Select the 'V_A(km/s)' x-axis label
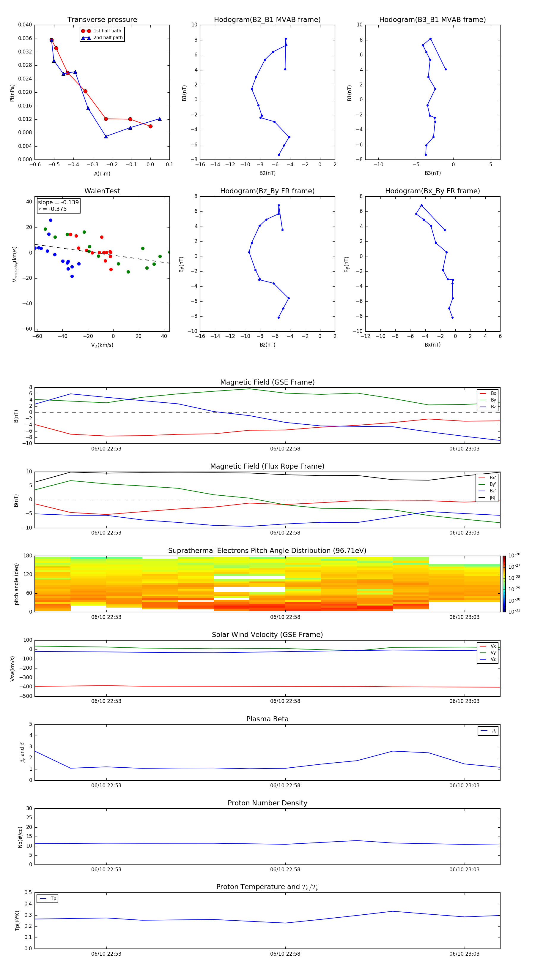Screen dimensions: 535x980 (x=102, y=345)
